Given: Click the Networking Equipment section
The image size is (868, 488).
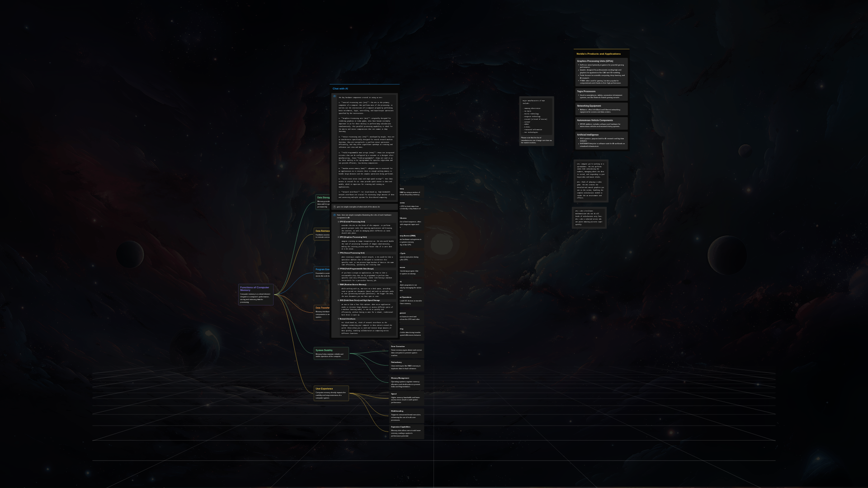Looking at the screenshot, I should [x=601, y=108].
